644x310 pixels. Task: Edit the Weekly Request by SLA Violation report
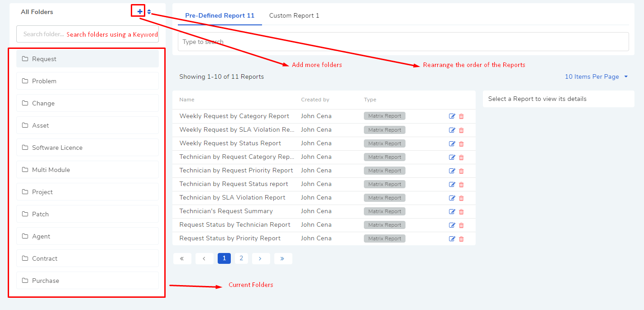click(452, 130)
